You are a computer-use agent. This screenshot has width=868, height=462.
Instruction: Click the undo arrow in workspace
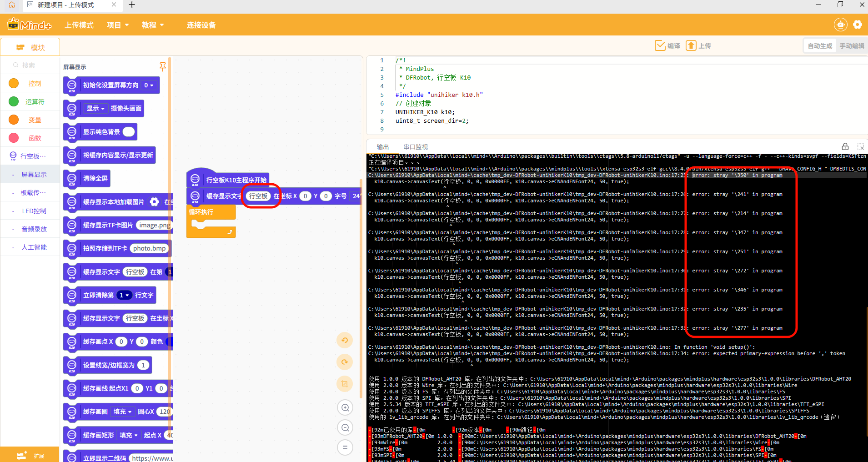click(345, 340)
